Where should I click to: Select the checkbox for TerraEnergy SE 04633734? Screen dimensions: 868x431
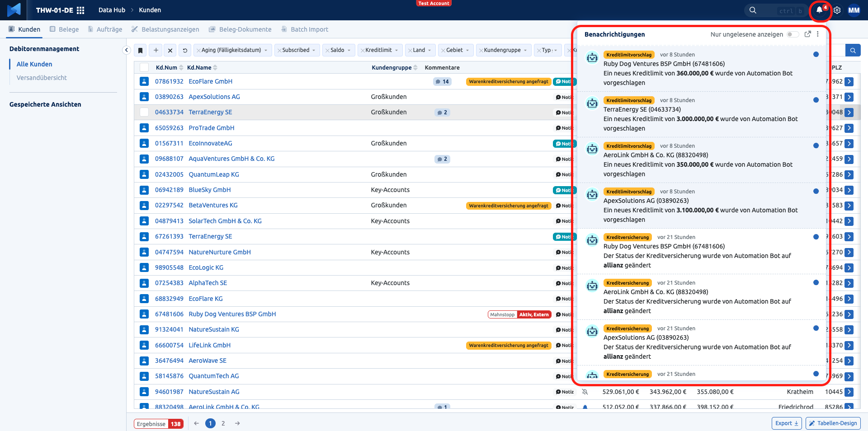[x=144, y=112]
